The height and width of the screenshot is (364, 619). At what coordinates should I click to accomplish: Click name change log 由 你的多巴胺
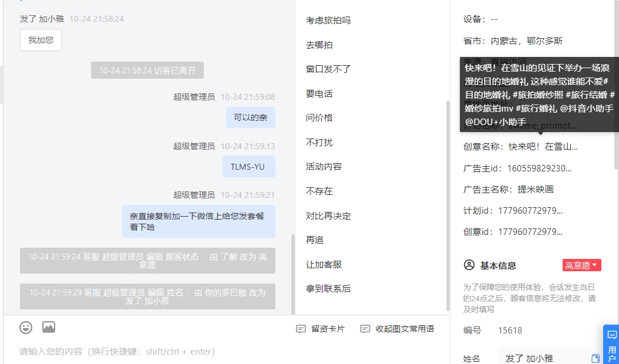pyautogui.click(x=147, y=296)
